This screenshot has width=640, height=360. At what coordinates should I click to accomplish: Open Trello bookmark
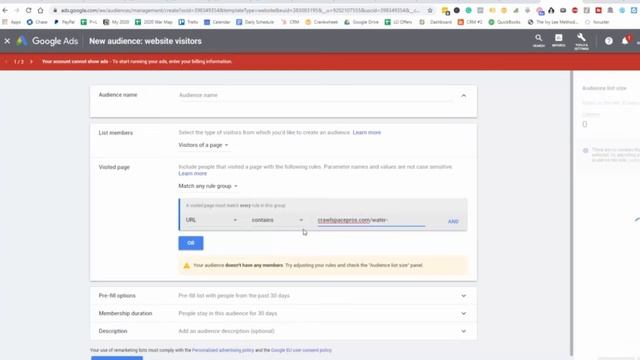pos(188,22)
